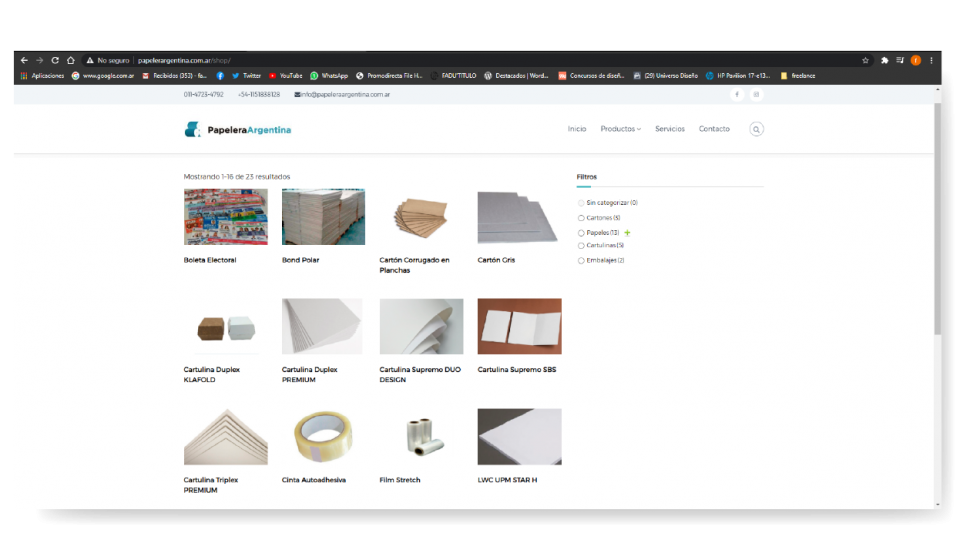Image resolution: width=980 pixels, height=560 pixels.
Task: Open the Chrome three-dot menu
Action: click(931, 60)
